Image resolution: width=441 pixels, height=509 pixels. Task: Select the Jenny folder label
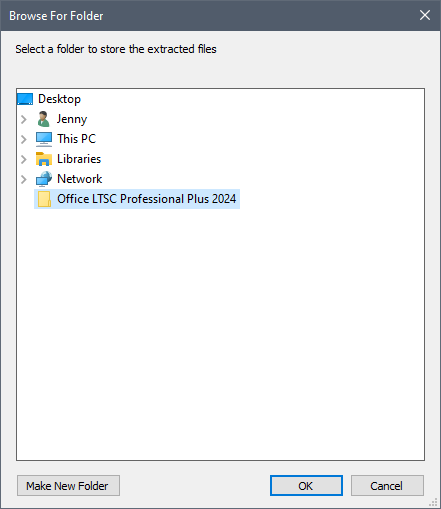72,119
